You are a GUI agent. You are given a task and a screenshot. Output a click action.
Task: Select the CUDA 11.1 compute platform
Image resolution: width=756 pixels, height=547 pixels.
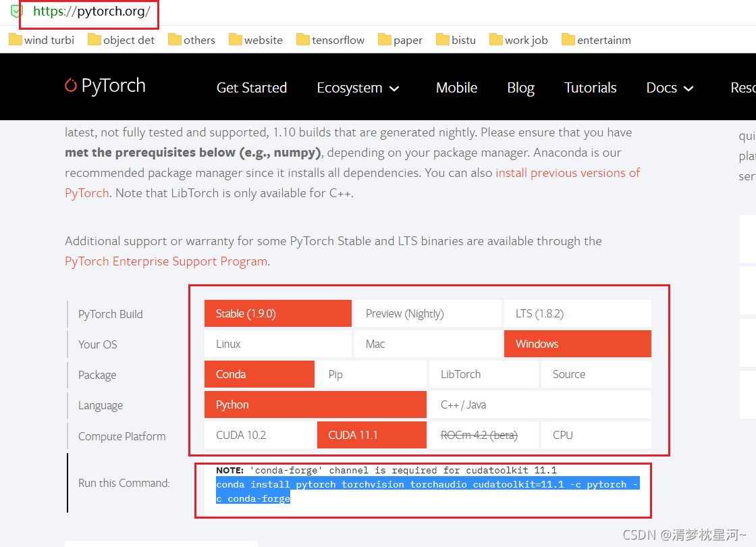tap(372, 435)
